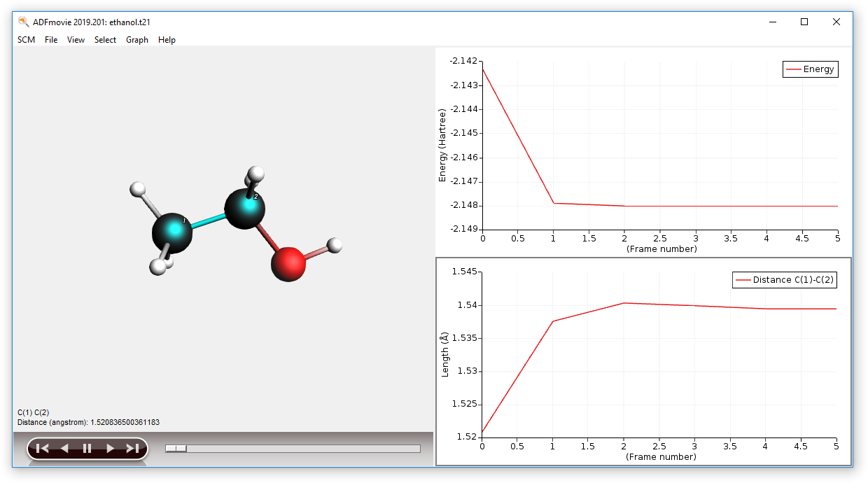Click the C(1) C(2) selection label
This screenshot has width=868, height=483.
34,413
